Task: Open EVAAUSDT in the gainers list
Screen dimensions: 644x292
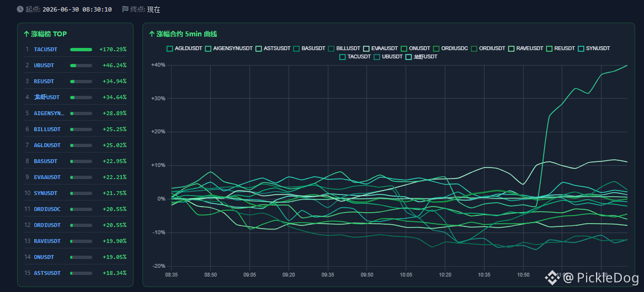Action: click(47, 177)
